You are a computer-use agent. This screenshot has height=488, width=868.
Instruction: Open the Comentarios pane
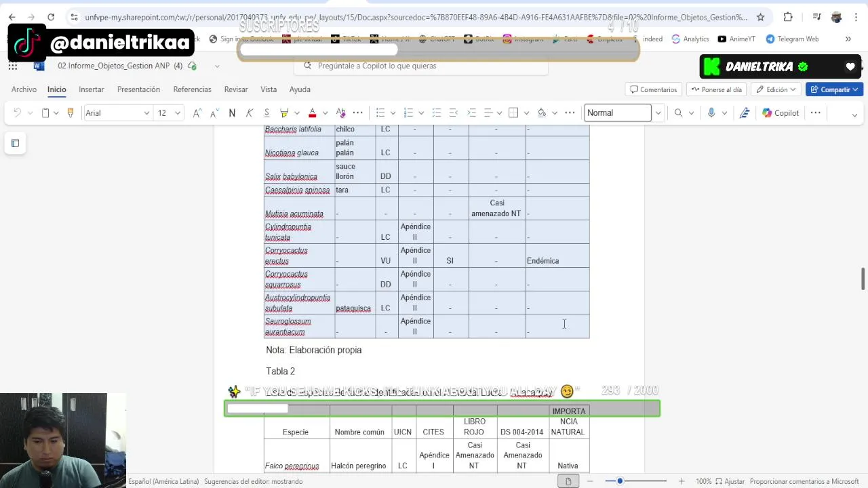654,89
